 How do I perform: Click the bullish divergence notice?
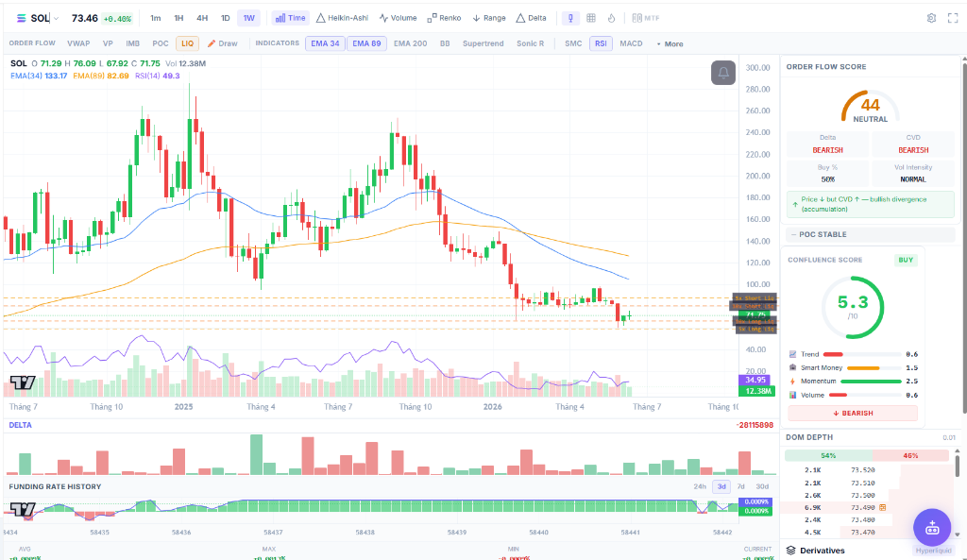click(x=870, y=204)
